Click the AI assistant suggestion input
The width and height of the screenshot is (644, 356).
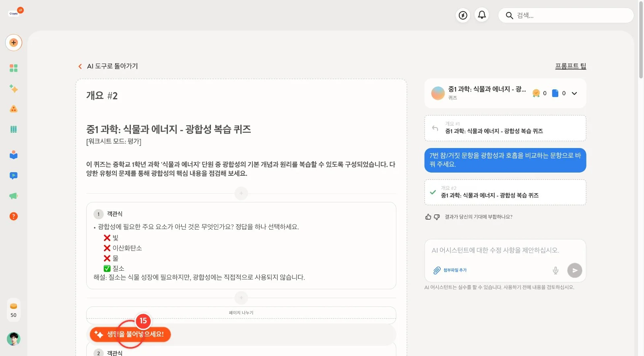[x=505, y=250]
